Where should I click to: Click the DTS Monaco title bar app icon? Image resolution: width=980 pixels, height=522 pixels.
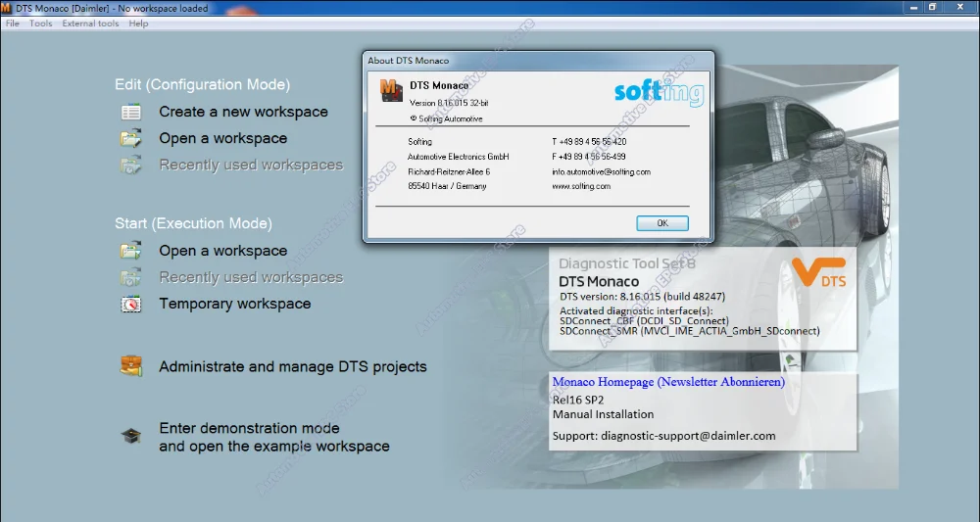pyautogui.click(x=6, y=8)
